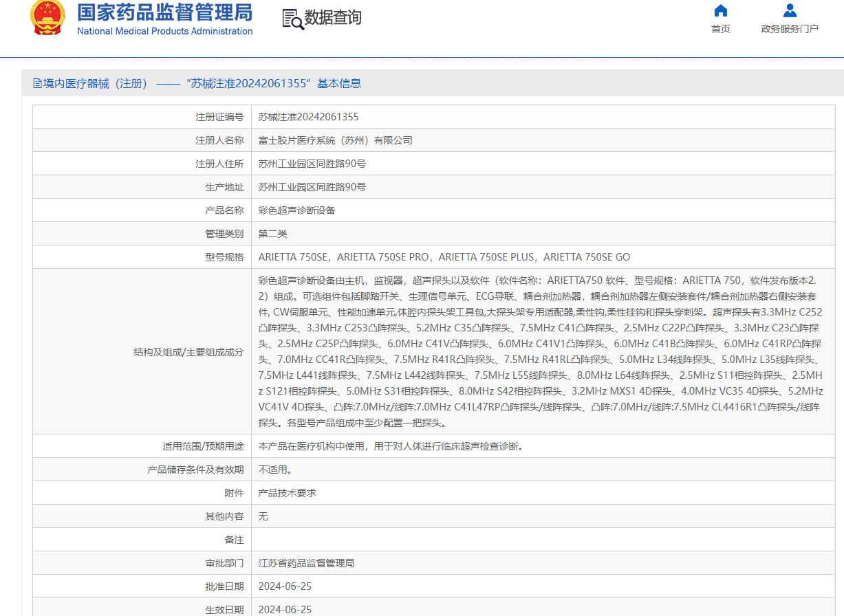Screen dimensions: 844x616
Task: Select 无 value in 其他内容 row
Action: (263, 516)
